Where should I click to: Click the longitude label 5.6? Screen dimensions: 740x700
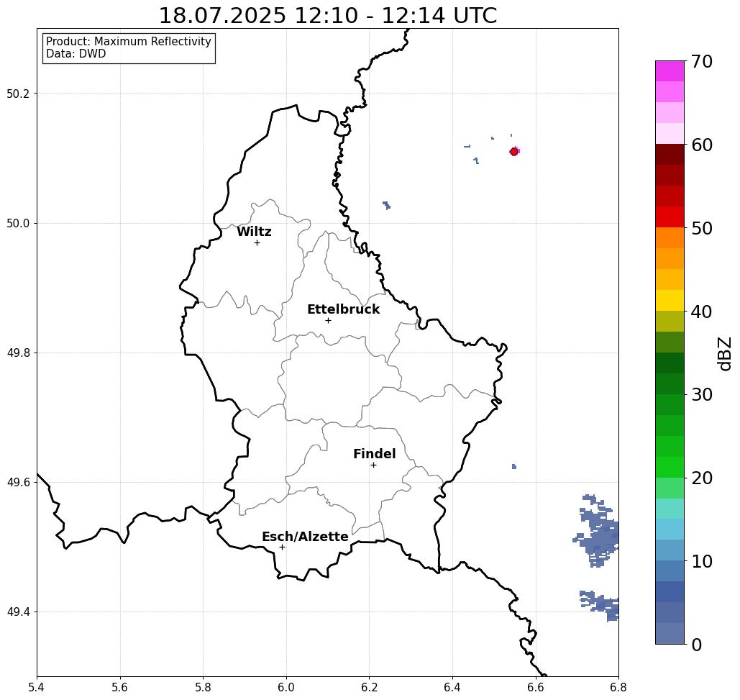coord(120,687)
